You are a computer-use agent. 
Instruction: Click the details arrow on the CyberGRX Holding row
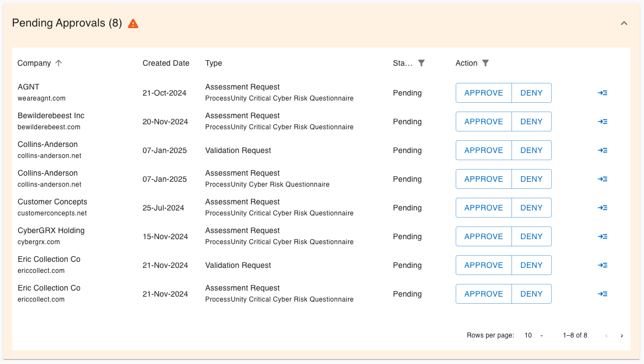[x=603, y=236]
